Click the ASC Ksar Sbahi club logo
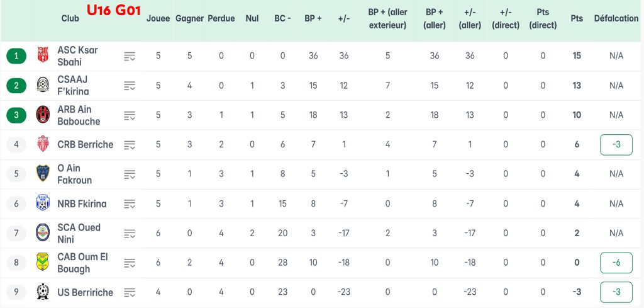 [x=43, y=55]
